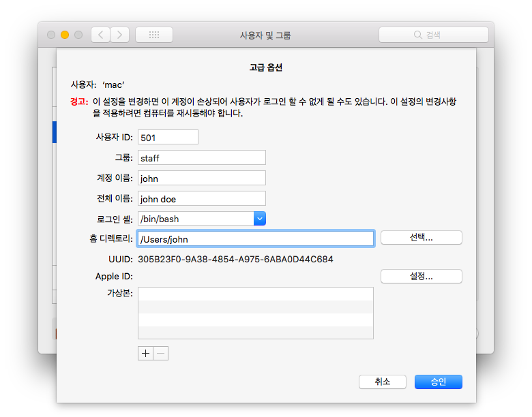This screenshot has width=532, height=417.
Task: Click the 계정 이름 field containing john
Action: [201, 178]
